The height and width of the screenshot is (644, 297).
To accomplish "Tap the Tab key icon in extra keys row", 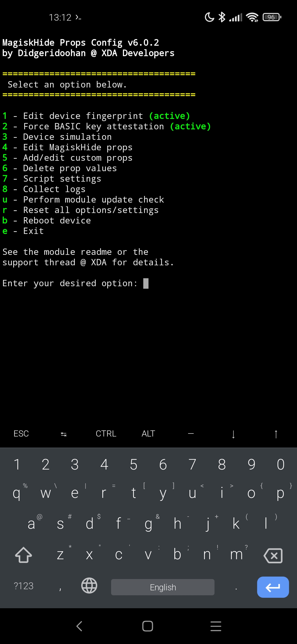I will (x=64, y=434).
